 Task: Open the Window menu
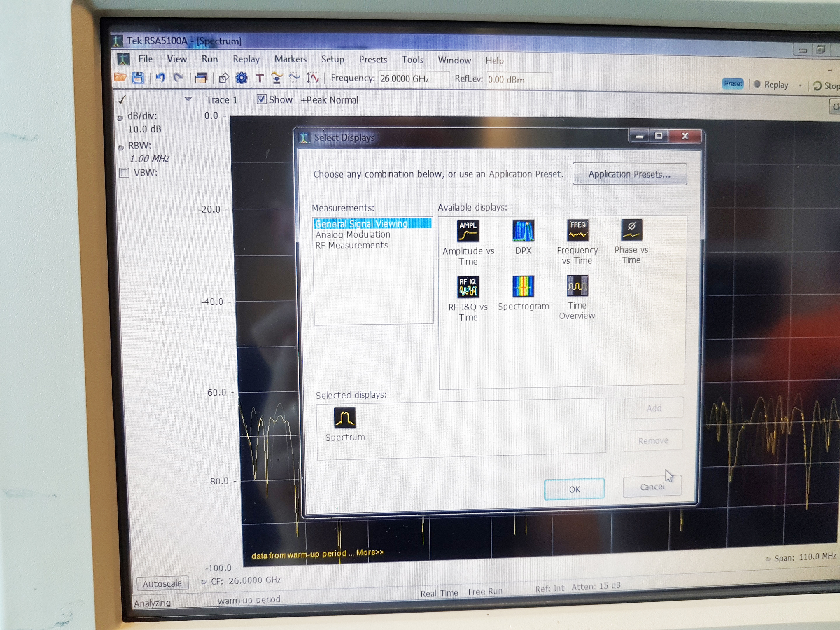454,60
